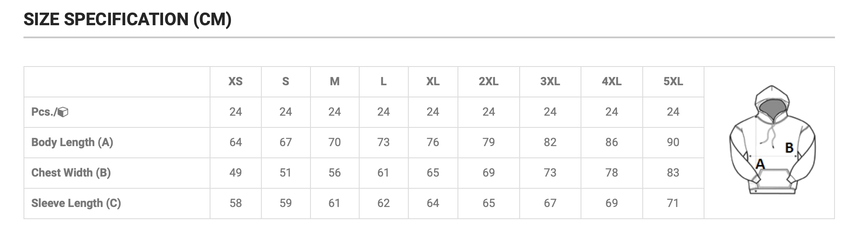
Task: Click chest width value 78 for 4XL
Action: pyautogui.click(x=611, y=173)
